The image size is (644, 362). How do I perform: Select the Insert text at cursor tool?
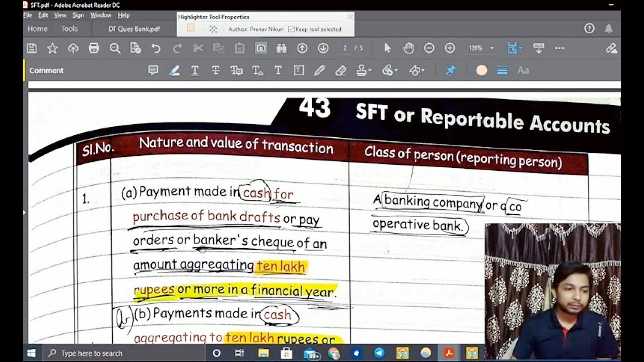(x=258, y=71)
